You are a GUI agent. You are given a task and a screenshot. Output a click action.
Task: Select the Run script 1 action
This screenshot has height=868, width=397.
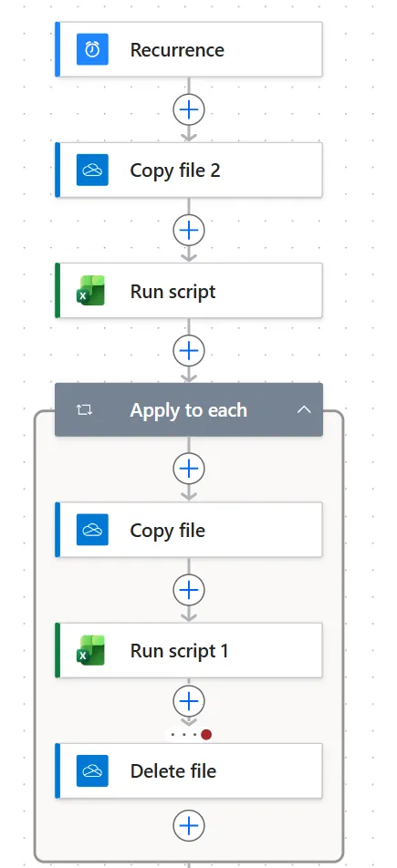click(189, 650)
